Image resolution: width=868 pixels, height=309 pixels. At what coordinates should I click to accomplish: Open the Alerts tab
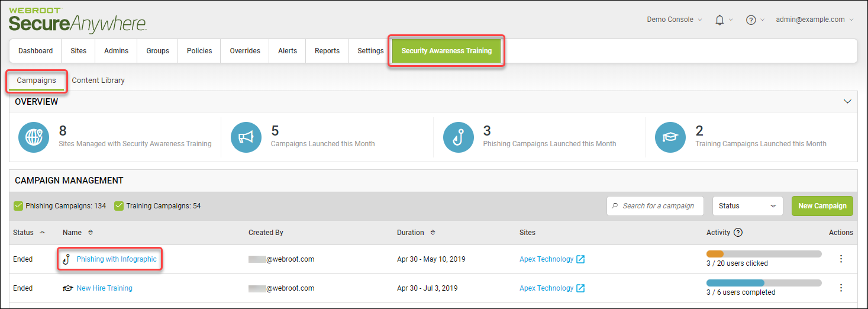[288, 51]
